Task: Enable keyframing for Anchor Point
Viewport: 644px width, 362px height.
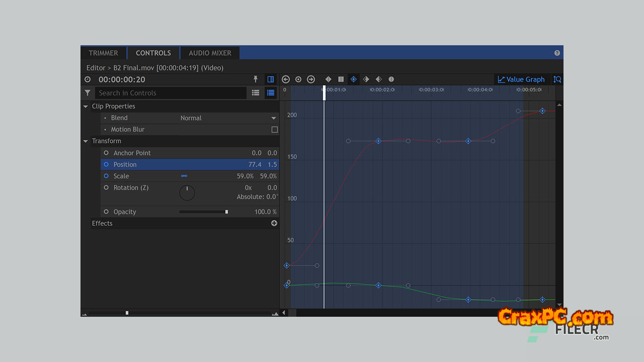Action: (x=106, y=153)
